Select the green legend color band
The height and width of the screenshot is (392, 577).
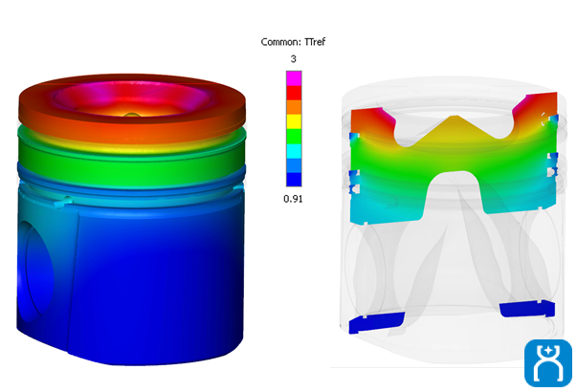pyautogui.click(x=294, y=136)
